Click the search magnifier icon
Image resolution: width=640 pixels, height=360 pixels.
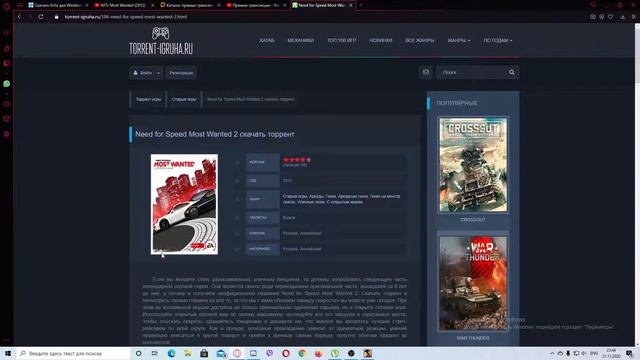click(511, 72)
